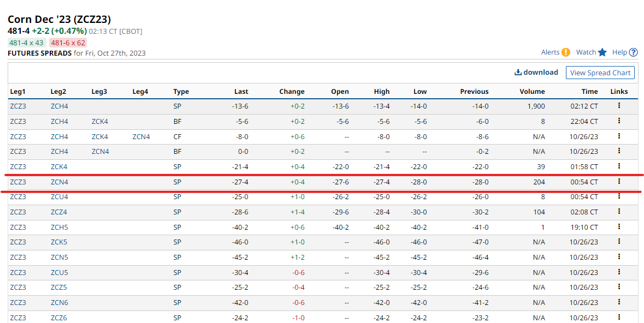Viewport: 644px width, 323px height.
Task: Click the download link with arrow icon
Action: [536, 72]
